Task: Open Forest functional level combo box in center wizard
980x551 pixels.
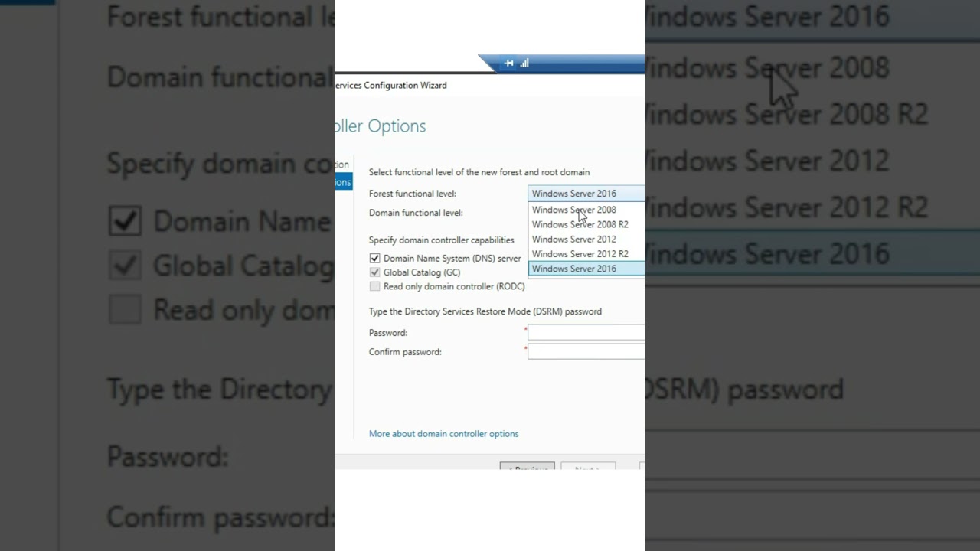Action: 586,194
